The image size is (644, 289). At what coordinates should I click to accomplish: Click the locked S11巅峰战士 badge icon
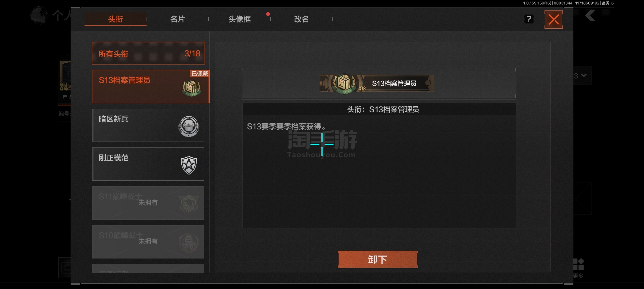[189, 204]
